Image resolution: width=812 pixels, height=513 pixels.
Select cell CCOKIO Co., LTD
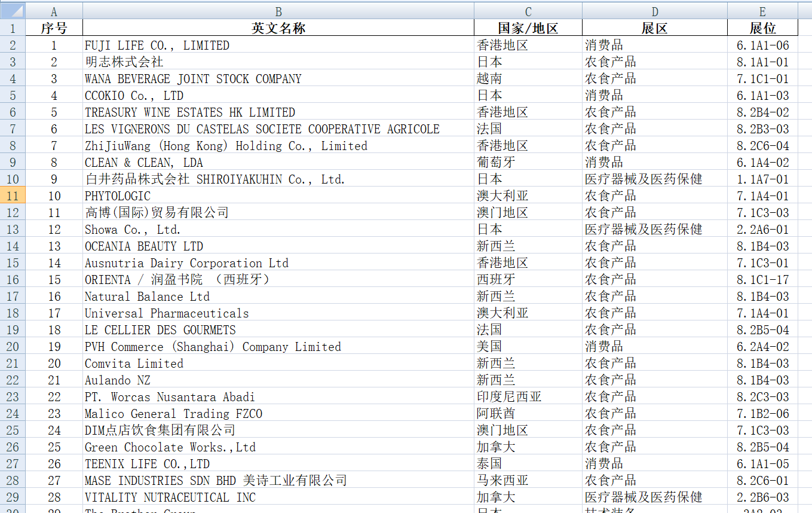pyautogui.click(x=278, y=95)
